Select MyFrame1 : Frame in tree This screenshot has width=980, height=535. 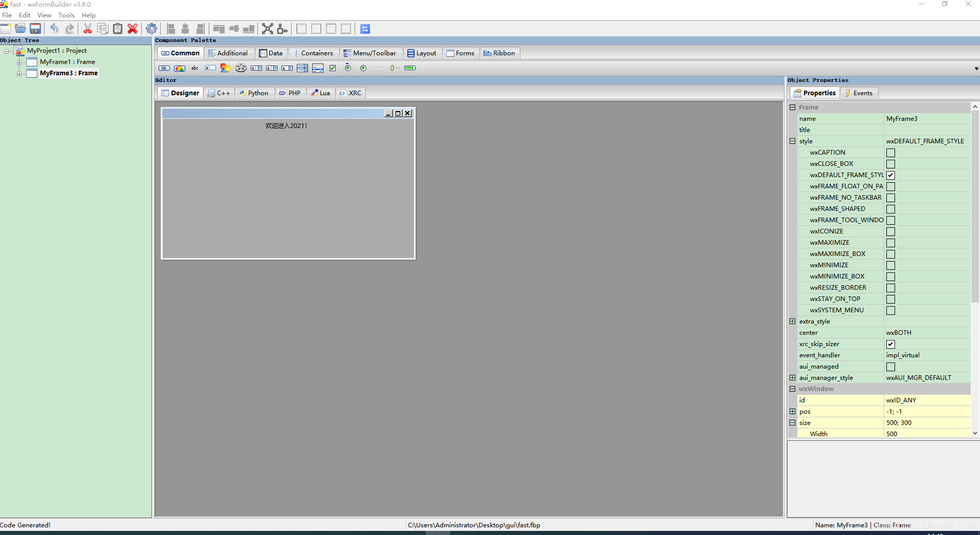[68, 62]
